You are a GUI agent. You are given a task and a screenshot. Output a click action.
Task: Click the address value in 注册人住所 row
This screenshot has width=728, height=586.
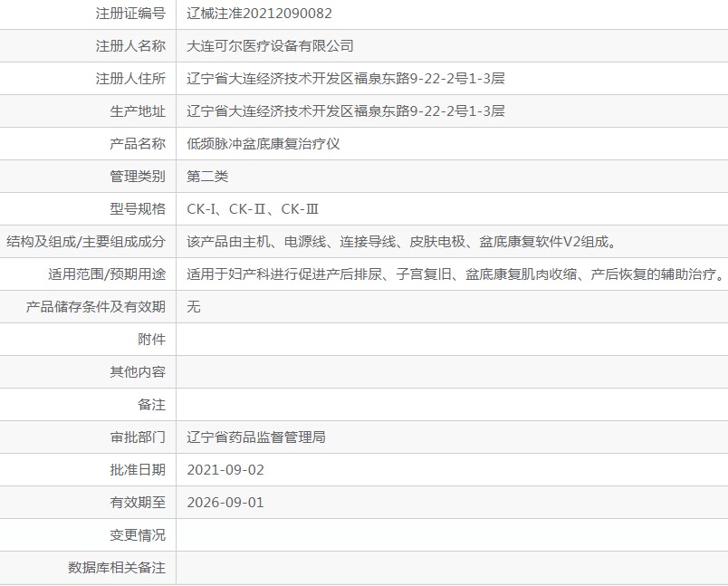point(345,79)
